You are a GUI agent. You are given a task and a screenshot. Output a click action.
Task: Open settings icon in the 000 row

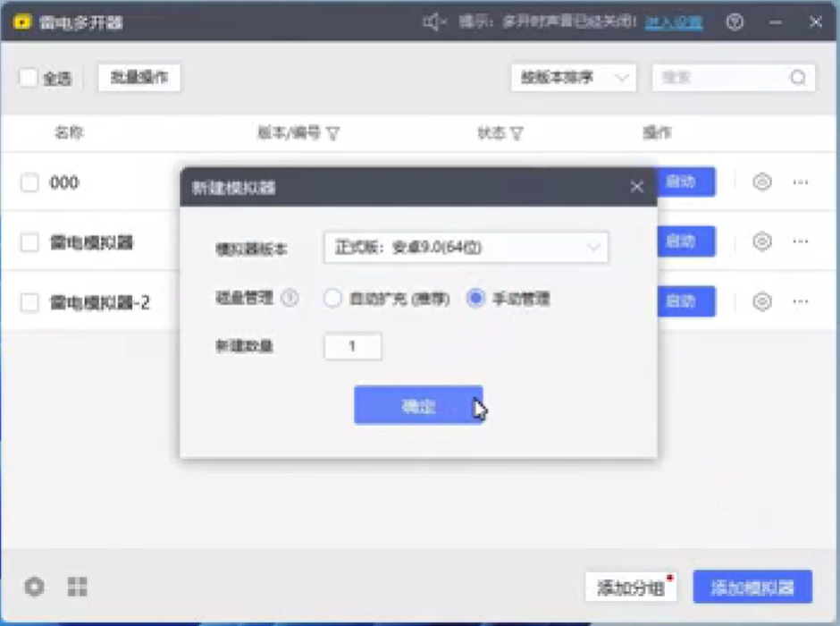point(761,182)
